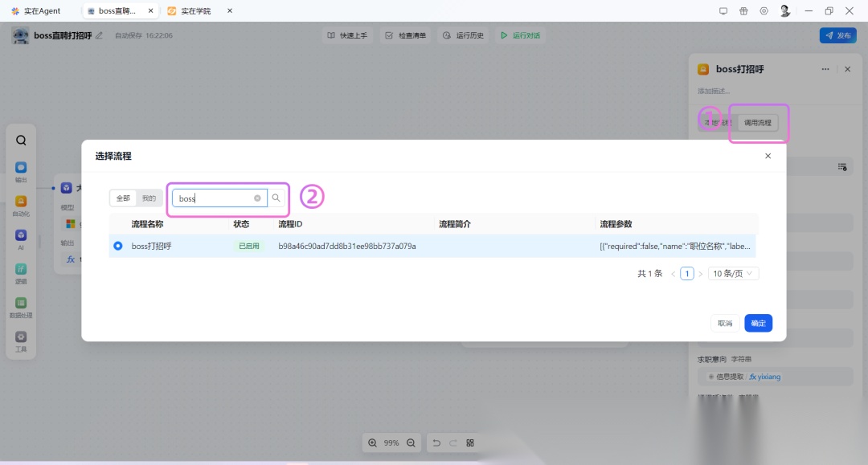
Task: Open the 逻辑 logic node category
Action: [x=21, y=273]
